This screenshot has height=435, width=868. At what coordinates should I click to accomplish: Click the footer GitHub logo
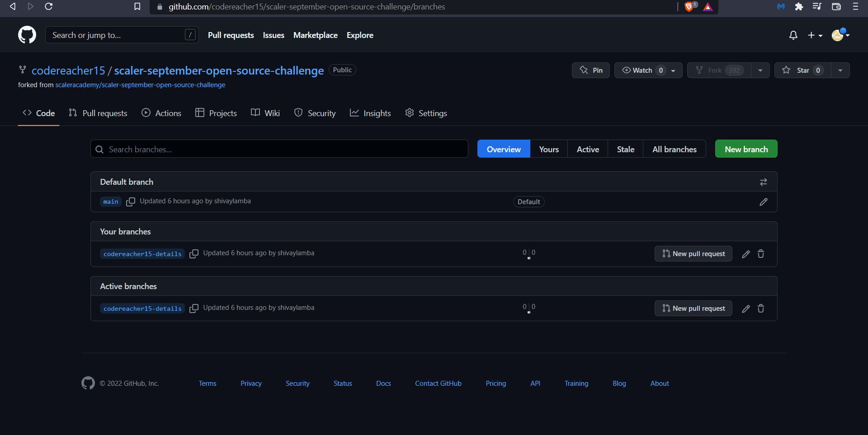[x=88, y=383]
